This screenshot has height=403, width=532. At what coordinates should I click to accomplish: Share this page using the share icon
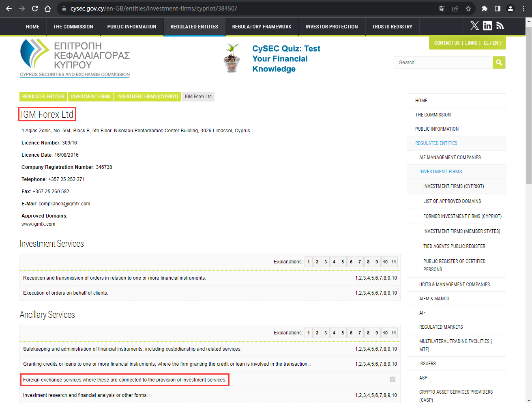pos(455,9)
